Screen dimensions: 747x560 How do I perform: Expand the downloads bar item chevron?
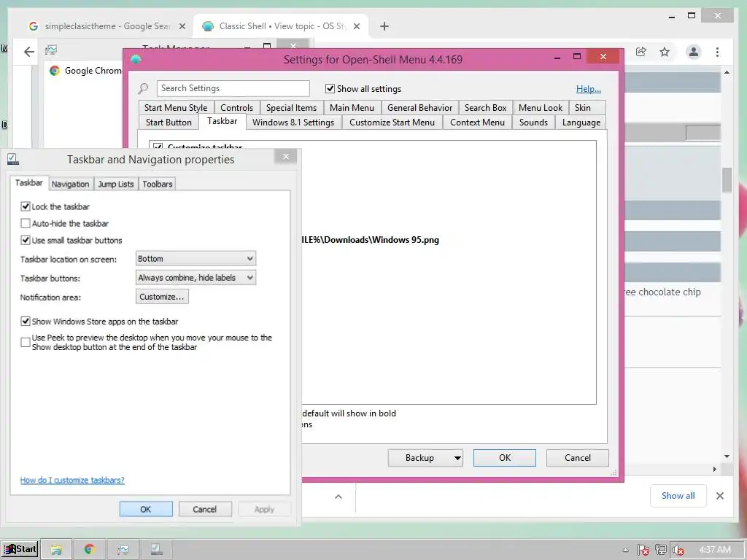point(338,497)
